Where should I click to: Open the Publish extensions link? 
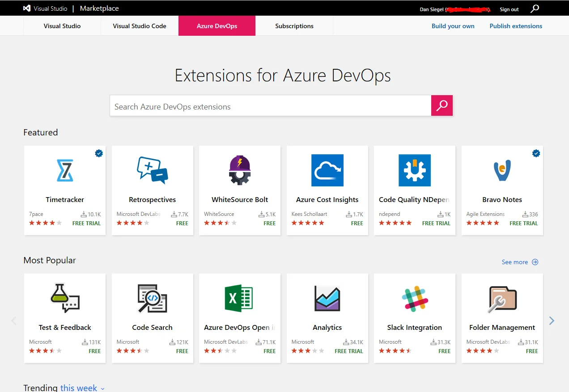516,26
